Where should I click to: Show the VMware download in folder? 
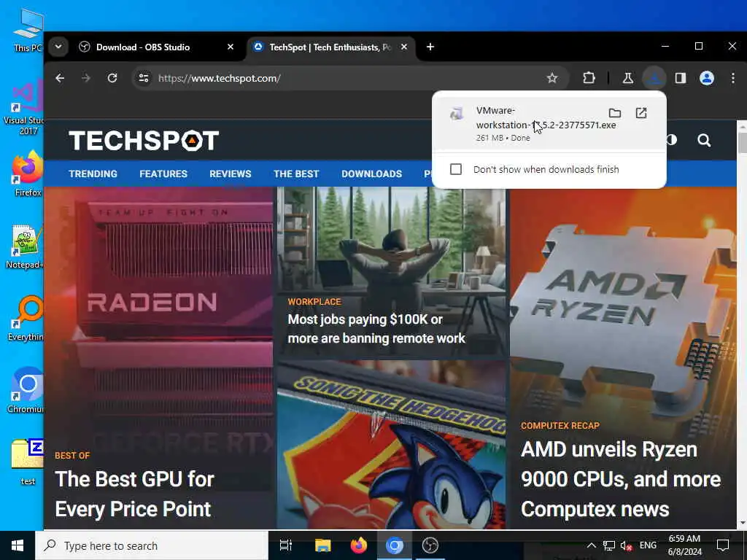pyautogui.click(x=614, y=113)
